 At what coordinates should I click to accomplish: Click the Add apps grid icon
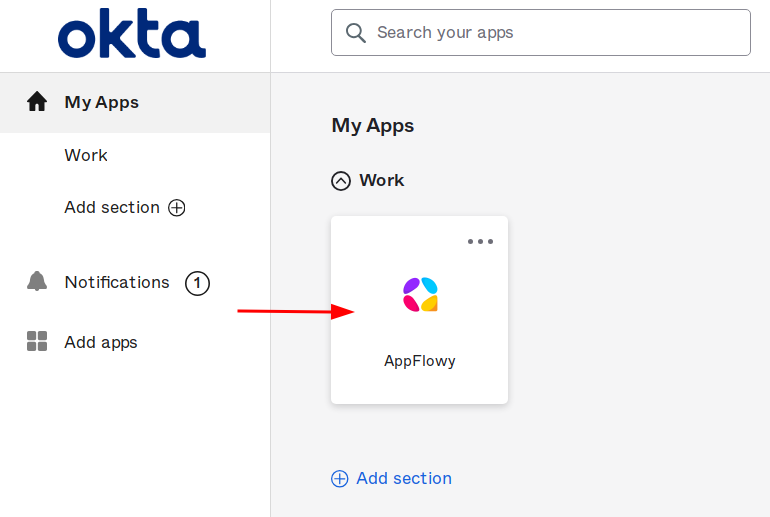[37, 341]
